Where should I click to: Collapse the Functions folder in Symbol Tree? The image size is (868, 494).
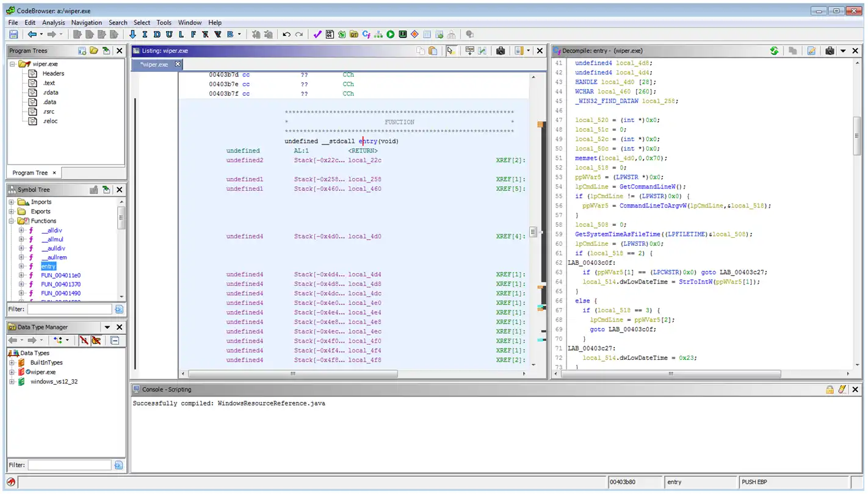12,221
